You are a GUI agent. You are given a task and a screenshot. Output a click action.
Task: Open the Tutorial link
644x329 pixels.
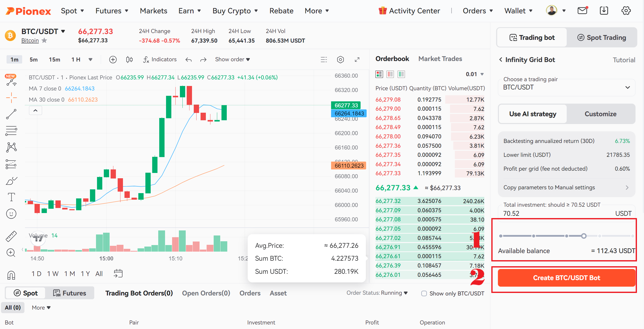coord(624,60)
